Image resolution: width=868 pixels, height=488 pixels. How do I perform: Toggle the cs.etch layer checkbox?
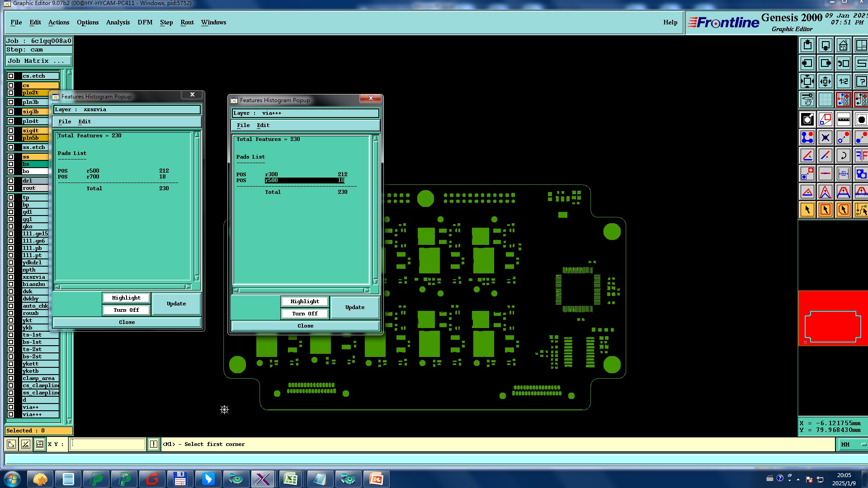click(x=11, y=76)
